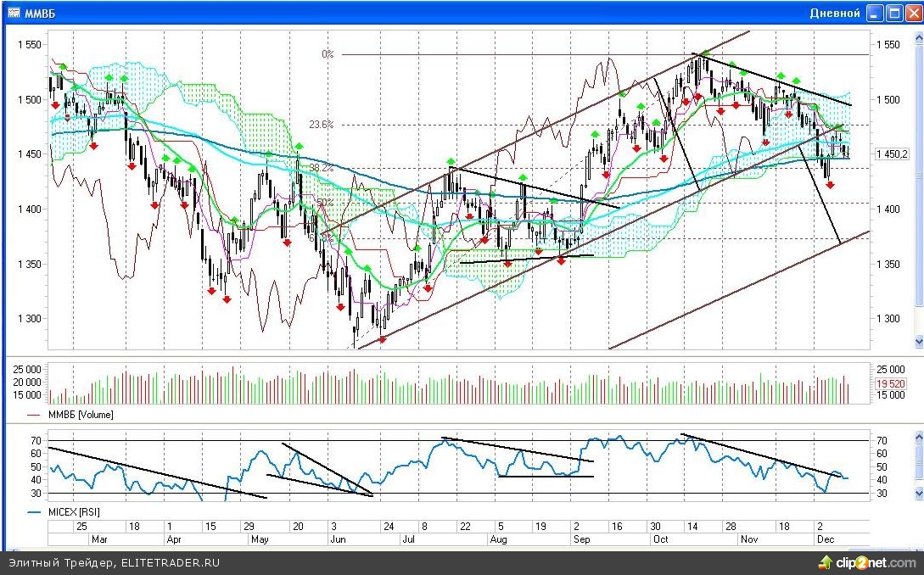The image size is (924, 575).
Task: Click the ELITETRADER.RU footer text
Action: coord(171,563)
